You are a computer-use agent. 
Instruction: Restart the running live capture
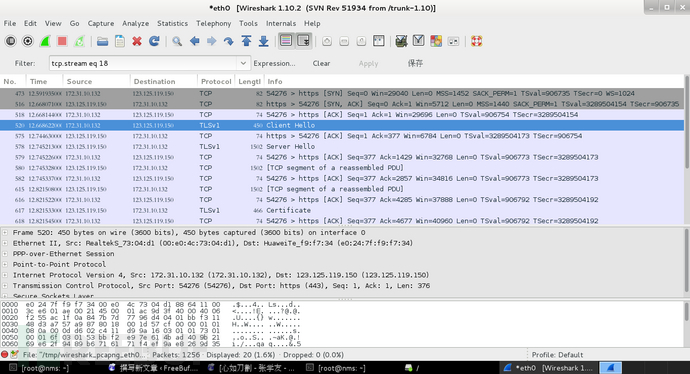(79, 41)
